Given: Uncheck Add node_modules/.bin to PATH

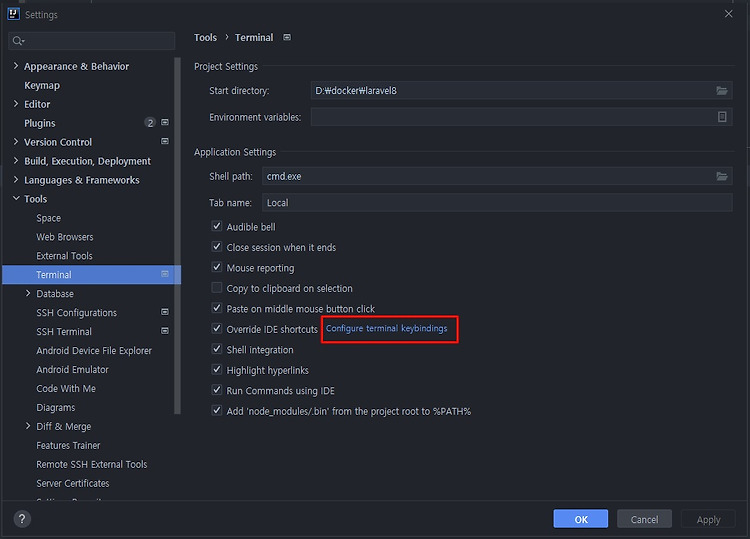Looking at the screenshot, I should [x=217, y=411].
